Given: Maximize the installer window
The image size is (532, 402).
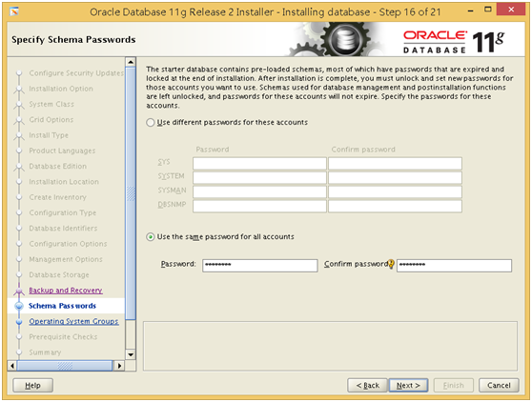Looking at the screenshot, I should click(487, 10).
